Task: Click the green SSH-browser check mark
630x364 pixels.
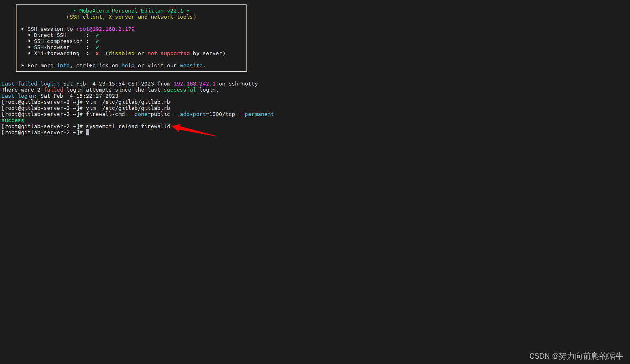Action: (x=97, y=47)
